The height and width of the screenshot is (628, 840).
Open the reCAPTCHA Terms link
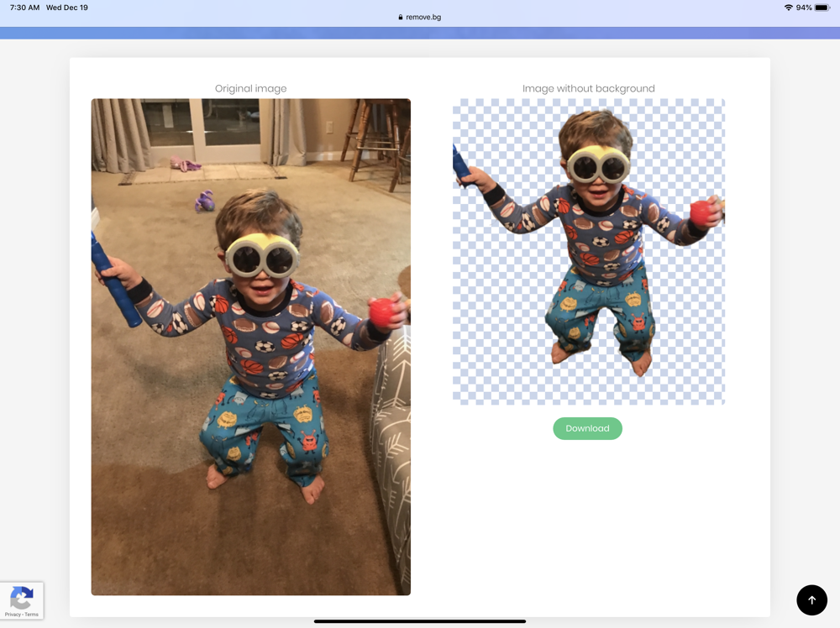(x=32, y=615)
